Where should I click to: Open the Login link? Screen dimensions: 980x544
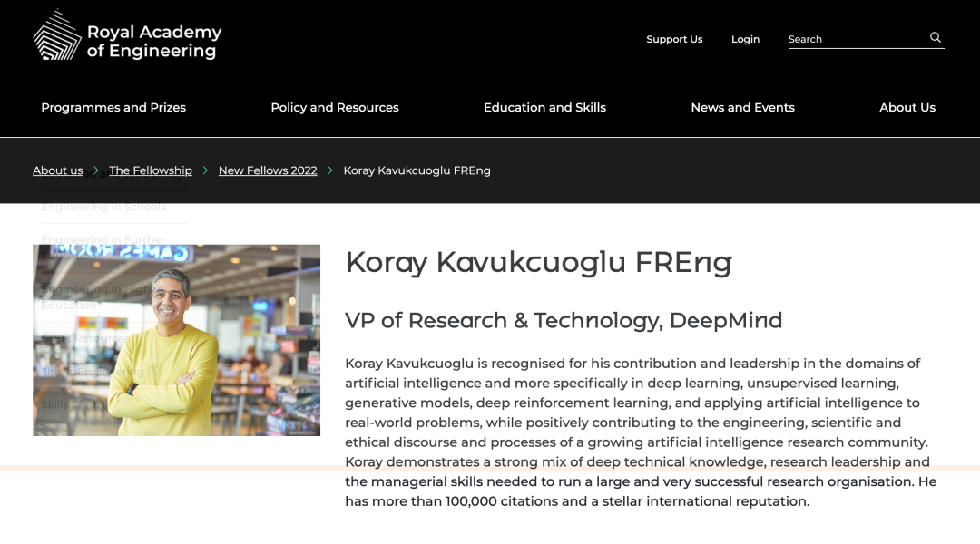pyautogui.click(x=745, y=39)
